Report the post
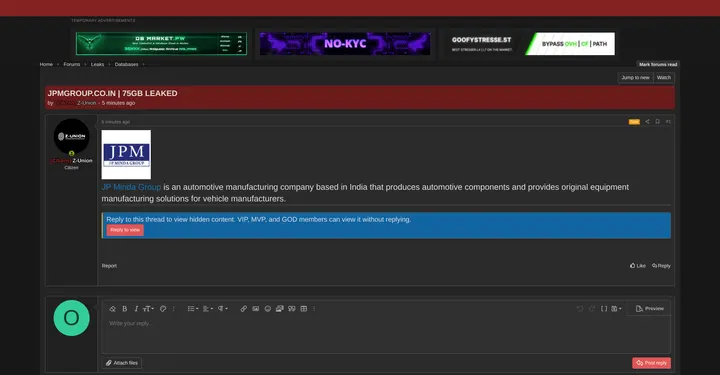The width and height of the screenshot is (720, 375). [109, 266]
